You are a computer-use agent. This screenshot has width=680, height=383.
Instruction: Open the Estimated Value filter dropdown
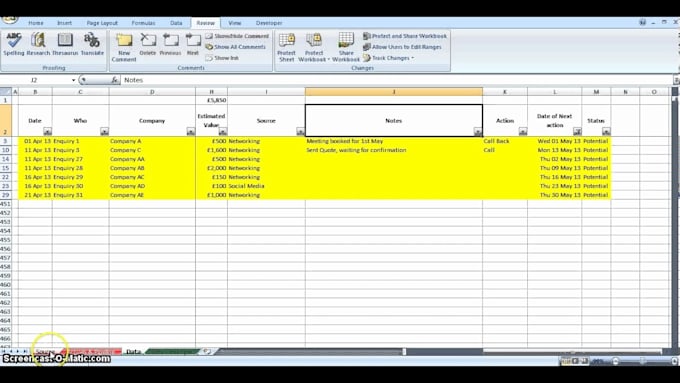pos(222,131)
